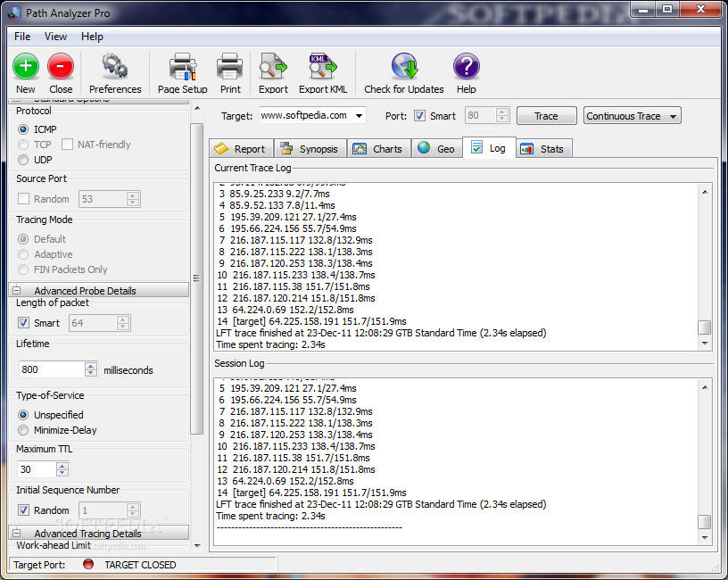728x580 pixels.
Task: Select Minimize-Delay type-of-service option
Action: pyautogui.click(x=23, y=430)
